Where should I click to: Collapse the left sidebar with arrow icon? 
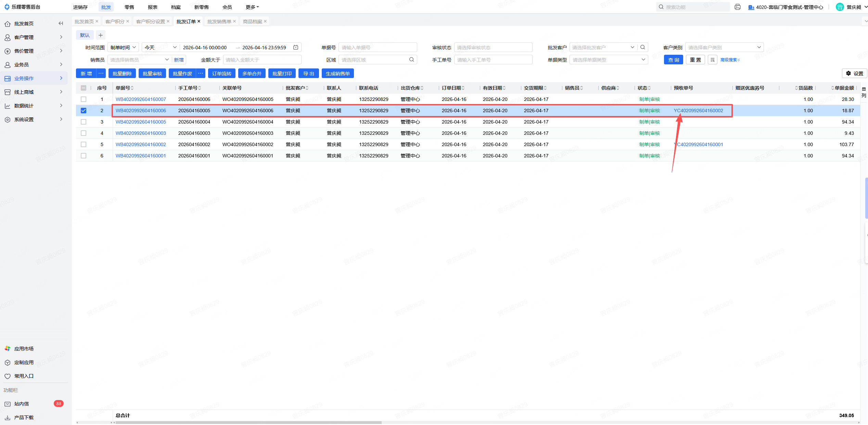[x=61, y=24]
